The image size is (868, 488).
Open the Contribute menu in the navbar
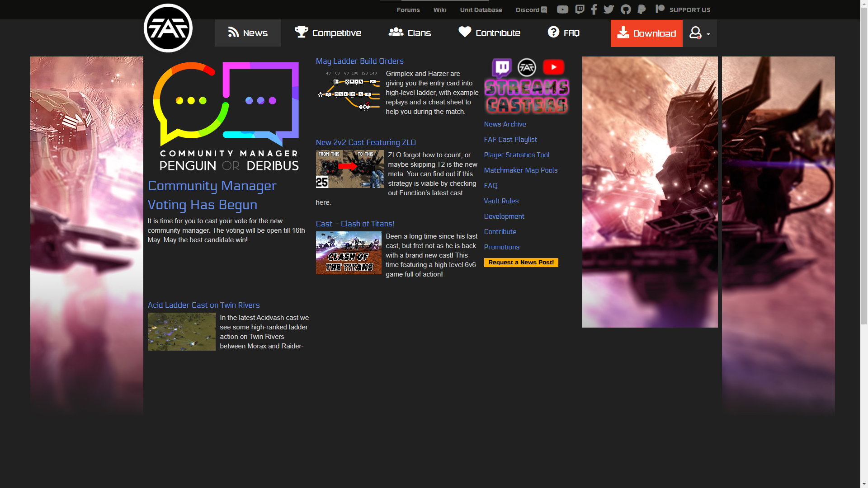[x=489, y=33]
